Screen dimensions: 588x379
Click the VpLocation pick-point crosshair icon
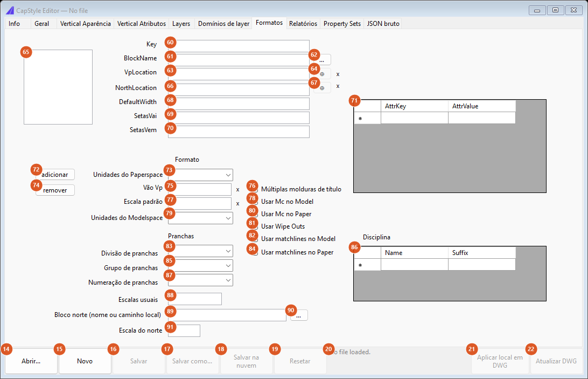322,74
